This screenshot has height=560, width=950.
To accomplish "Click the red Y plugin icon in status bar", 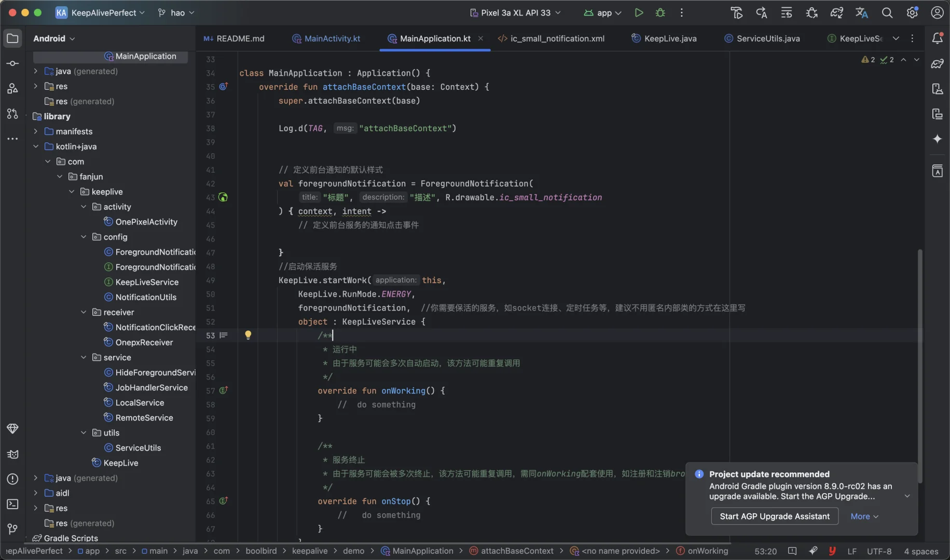I will 832,551.
